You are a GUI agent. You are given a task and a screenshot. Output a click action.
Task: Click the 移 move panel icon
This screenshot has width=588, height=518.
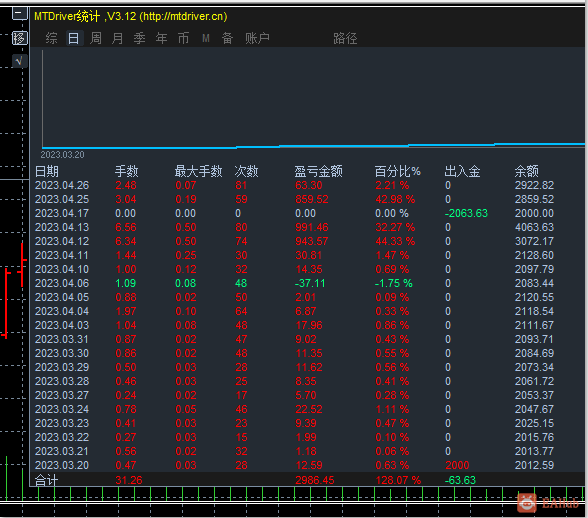(x=20, y=38)
